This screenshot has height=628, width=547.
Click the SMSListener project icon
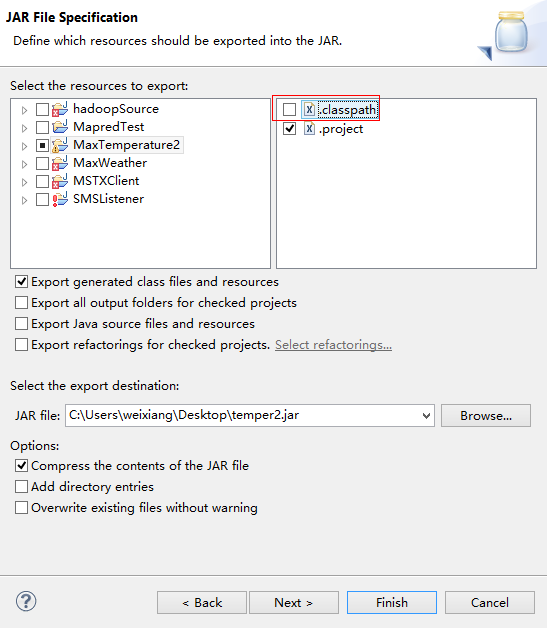point(60,199)
